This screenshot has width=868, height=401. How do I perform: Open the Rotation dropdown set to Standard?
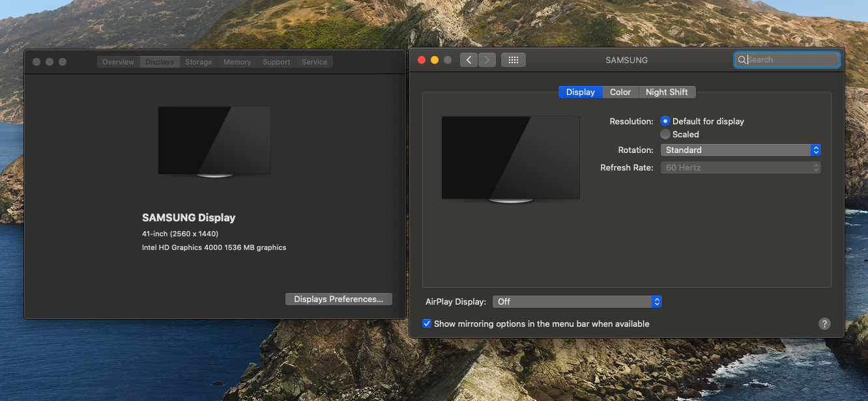click(740, 150)
